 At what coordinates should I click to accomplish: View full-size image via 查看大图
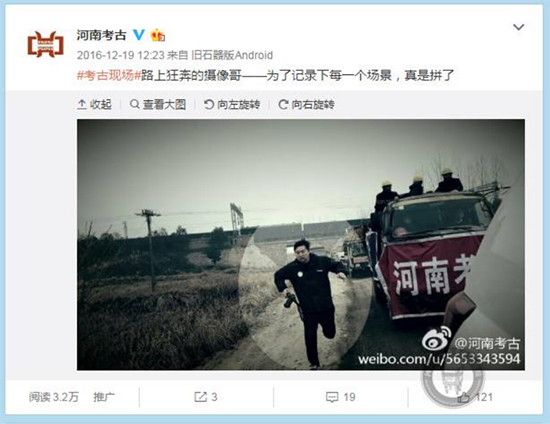tap(158, 104)
